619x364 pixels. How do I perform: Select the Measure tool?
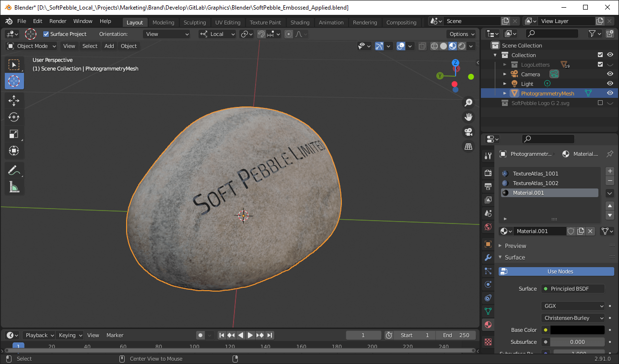(14, 187)
